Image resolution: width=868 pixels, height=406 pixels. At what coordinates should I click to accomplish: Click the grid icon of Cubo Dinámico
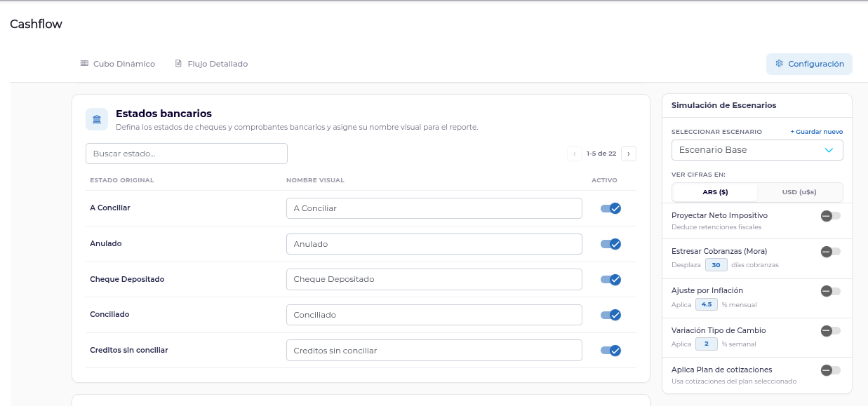point(84,63)
